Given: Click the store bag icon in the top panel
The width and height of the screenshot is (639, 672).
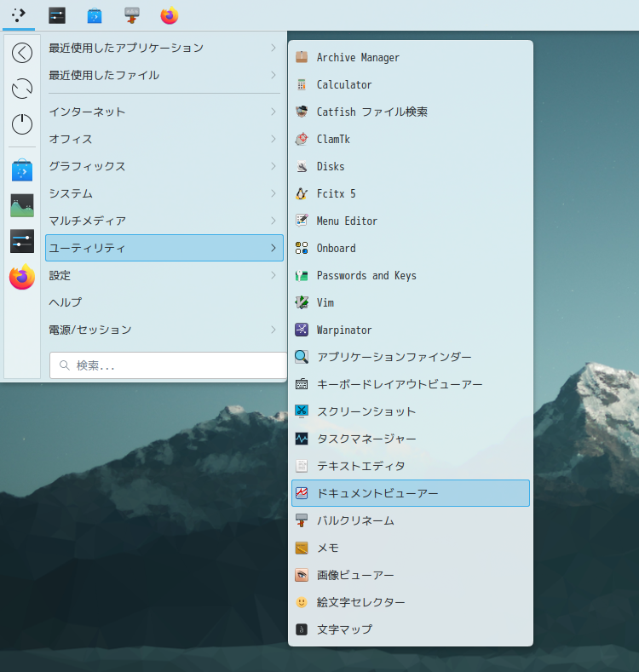Looking at the screenshot, I should [x=95, y=16].
